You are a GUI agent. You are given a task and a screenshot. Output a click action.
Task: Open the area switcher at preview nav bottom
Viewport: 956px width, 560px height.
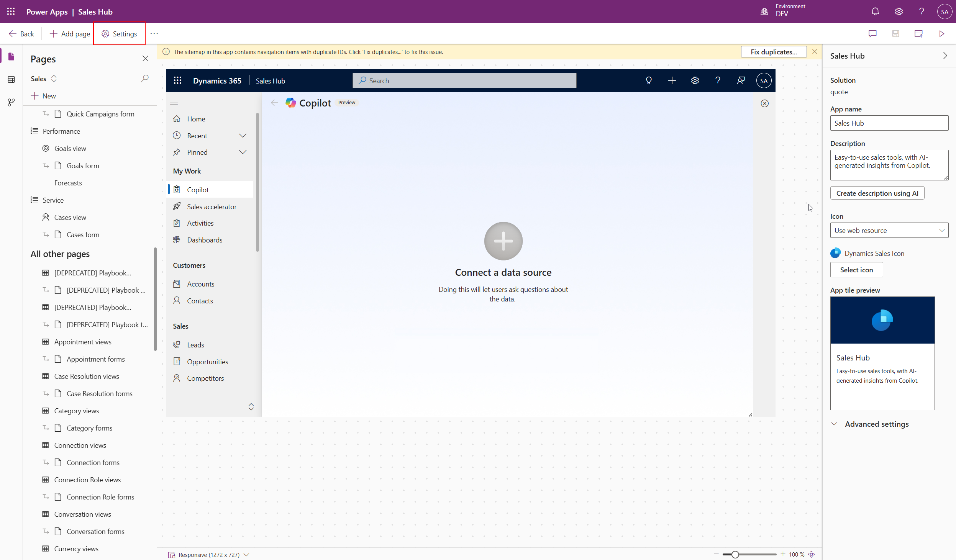coord(251,407)
